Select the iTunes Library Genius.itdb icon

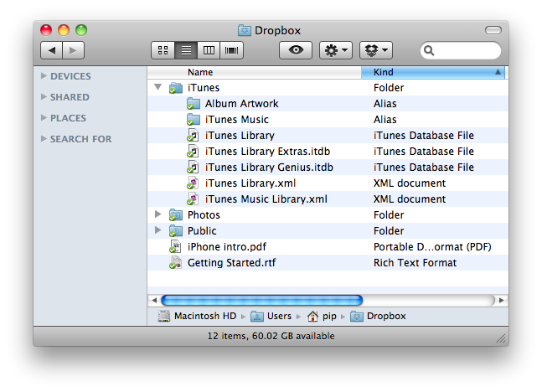click(194, 168)
